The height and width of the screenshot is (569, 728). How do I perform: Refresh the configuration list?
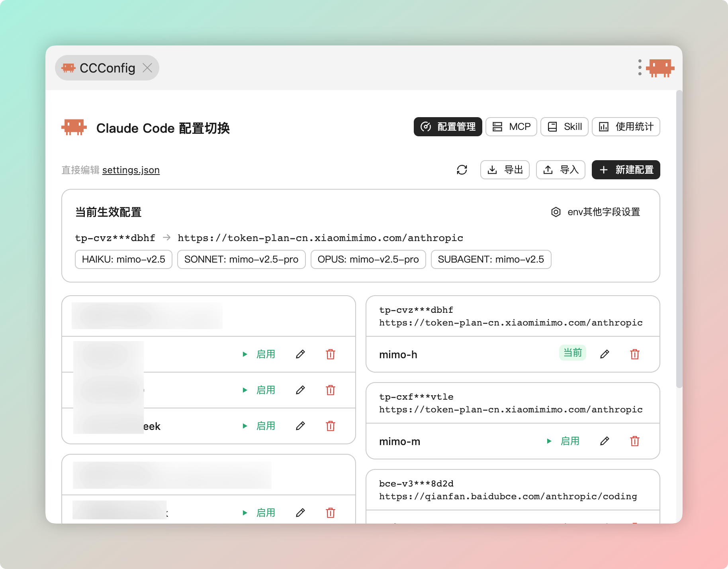[x=462, y=170]
